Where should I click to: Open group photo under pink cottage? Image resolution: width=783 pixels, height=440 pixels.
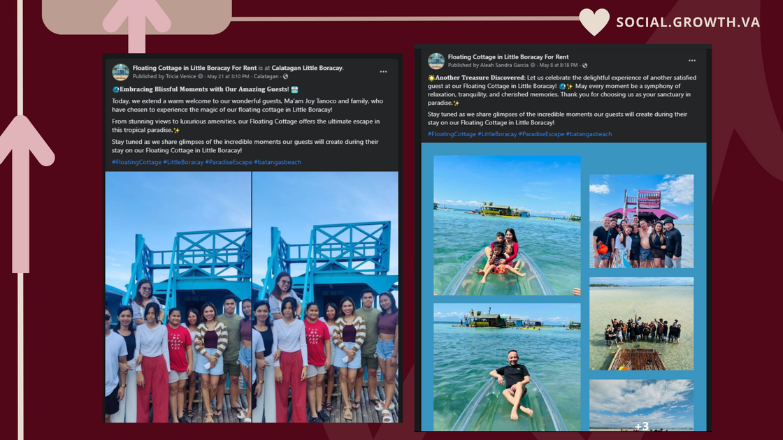(x=642, y=221)
